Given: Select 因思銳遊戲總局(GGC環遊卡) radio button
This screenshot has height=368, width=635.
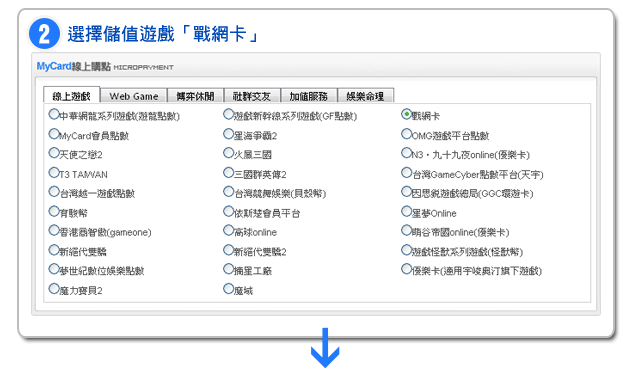Looking at the screenshot, I should (407, 191).
